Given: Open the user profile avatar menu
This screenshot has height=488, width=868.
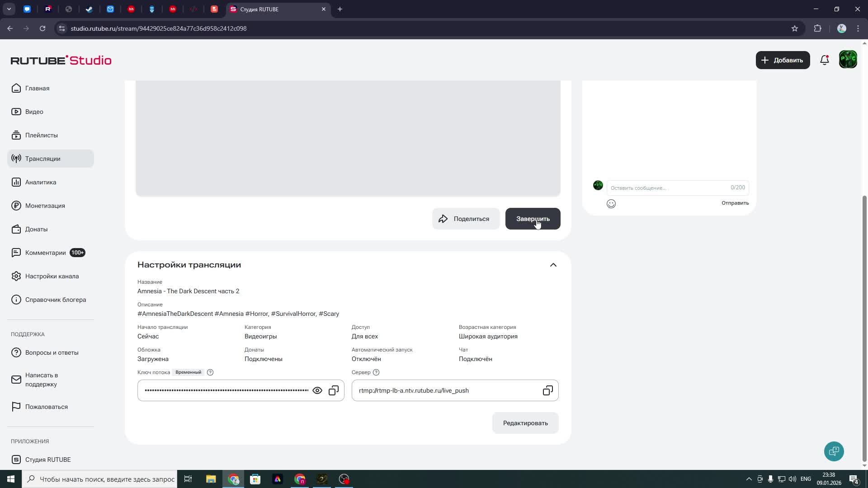Looking at the screenshot, I should pos(848,60).
